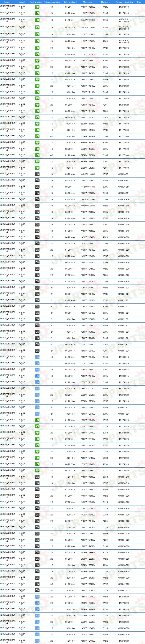Click '205kW / 279KM' in S205 row
145x644 pixels.
(x=88, y=395)
